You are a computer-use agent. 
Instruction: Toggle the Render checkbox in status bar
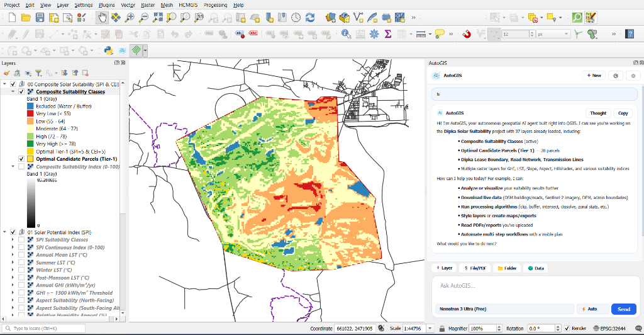(567, 329)
